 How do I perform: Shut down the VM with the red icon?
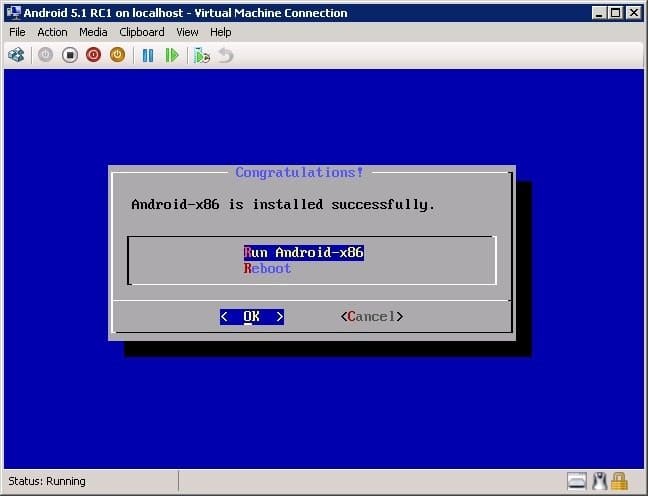(93, 55)
